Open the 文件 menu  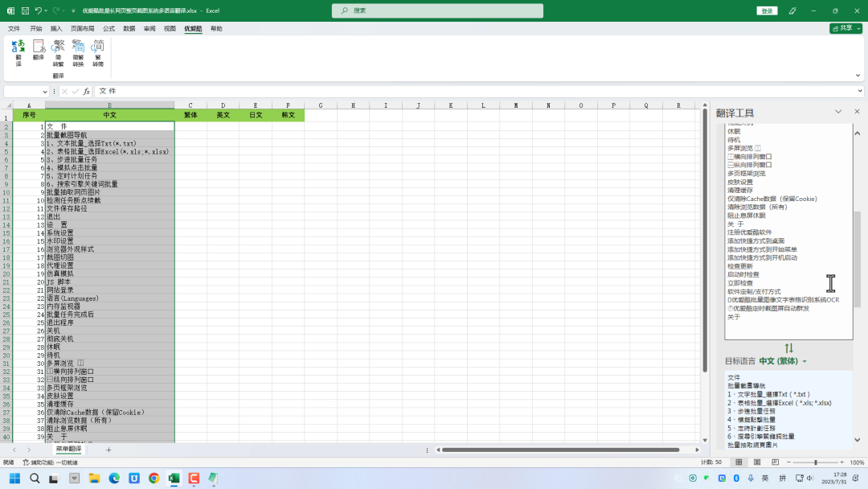pyautogui.click(x=14, y=28)
